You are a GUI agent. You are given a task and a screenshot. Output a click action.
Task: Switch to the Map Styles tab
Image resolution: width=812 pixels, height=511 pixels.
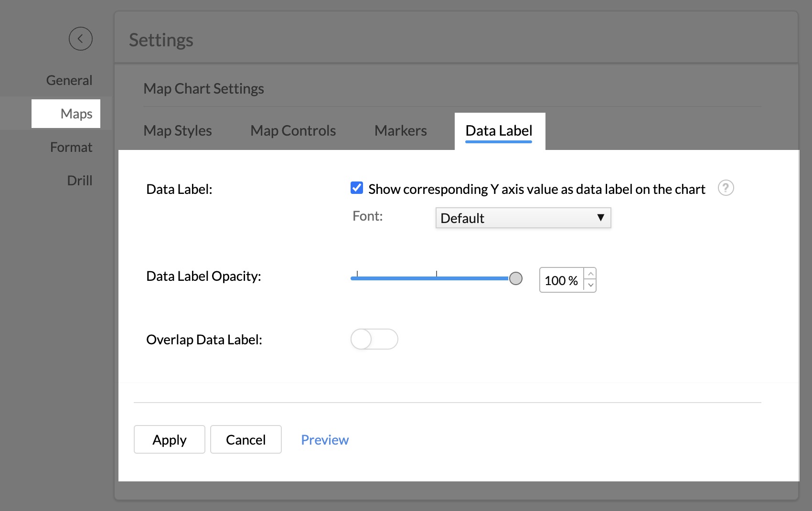pos(177,131)
